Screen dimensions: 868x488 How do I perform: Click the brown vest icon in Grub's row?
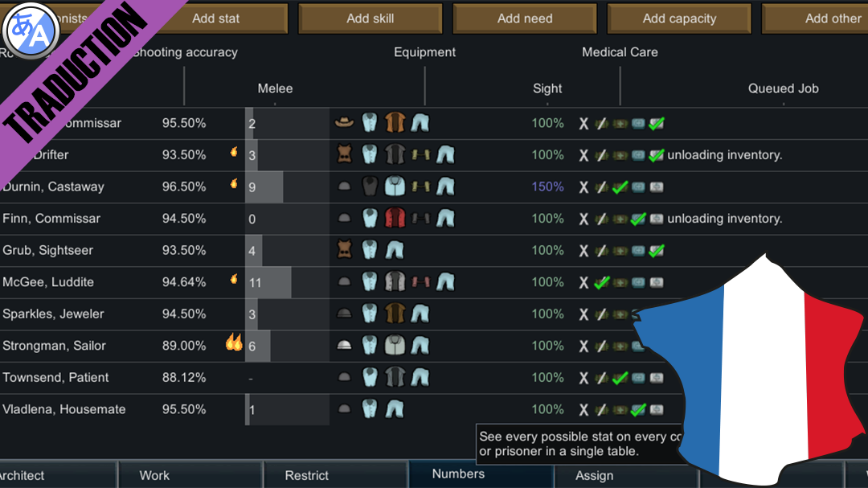pos(344,250)
